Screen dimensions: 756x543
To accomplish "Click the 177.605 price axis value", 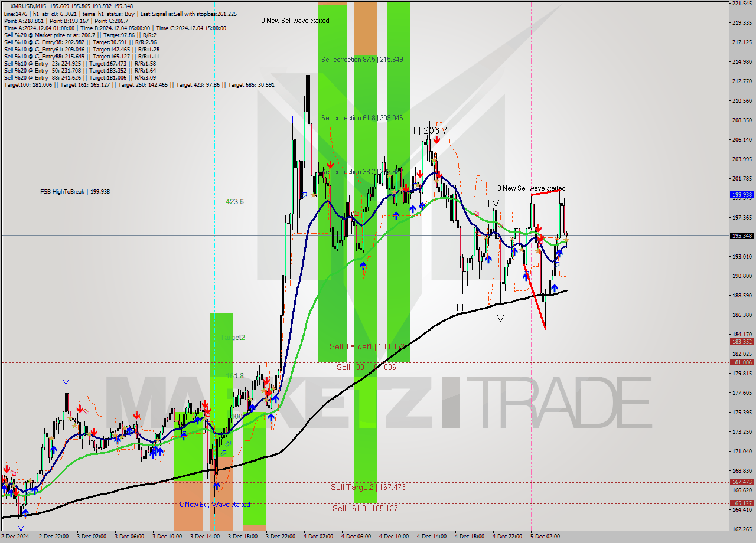I will tap(741, 392).
